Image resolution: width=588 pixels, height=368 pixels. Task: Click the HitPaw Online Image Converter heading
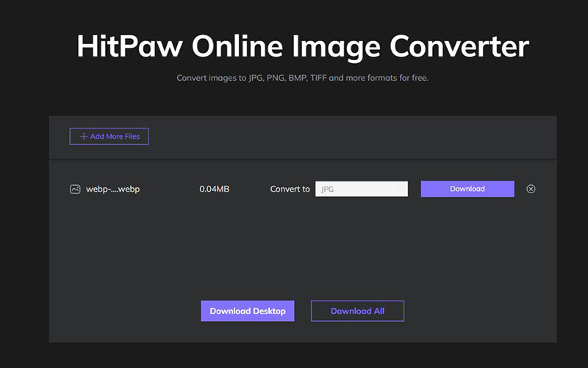(x=303, y=46)
